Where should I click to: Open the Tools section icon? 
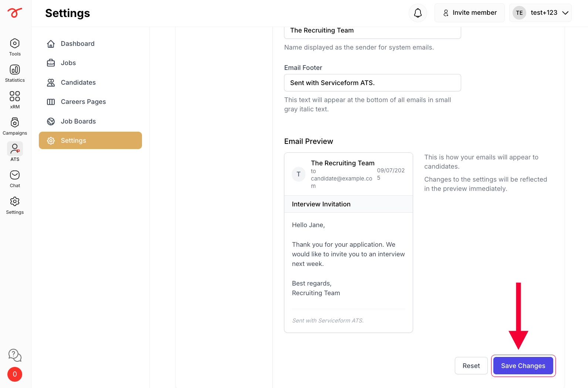click(15, 43)
